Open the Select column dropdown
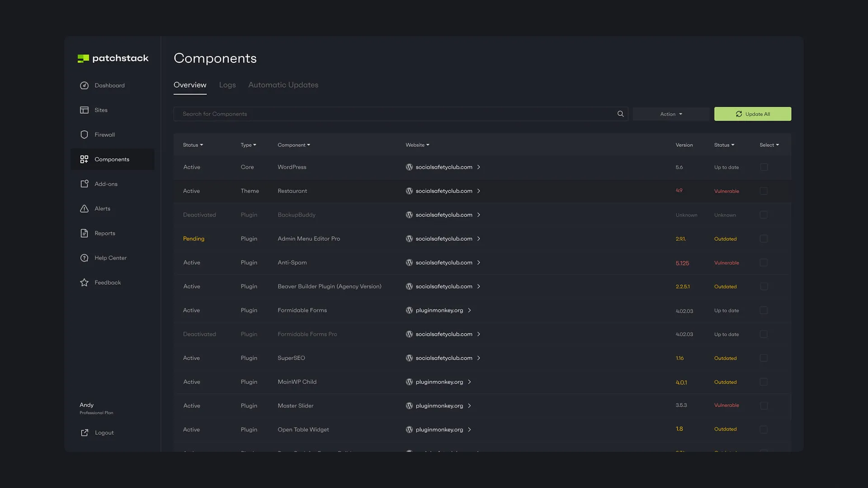The width and height of the screenshot is (868, 488). pos(769,145)
